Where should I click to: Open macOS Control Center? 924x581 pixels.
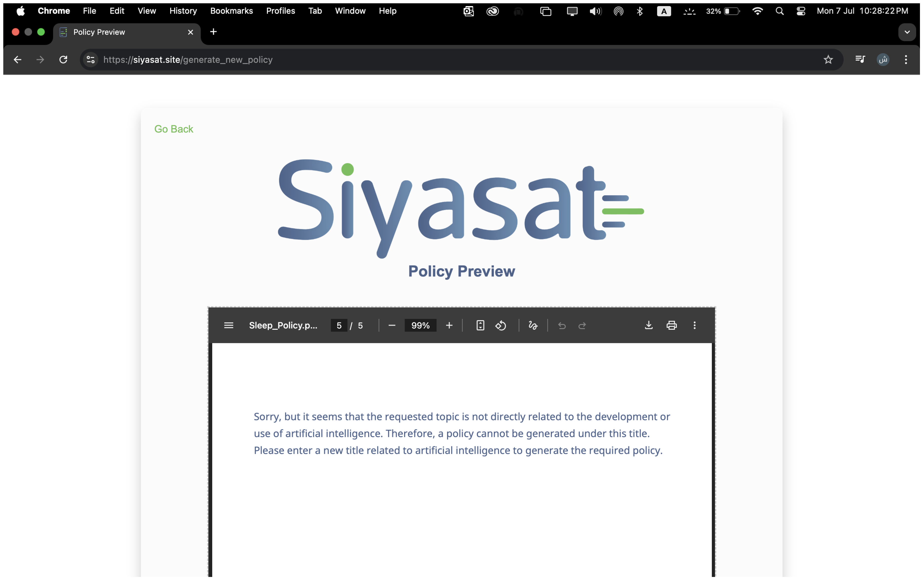click(x=801, y=11)
